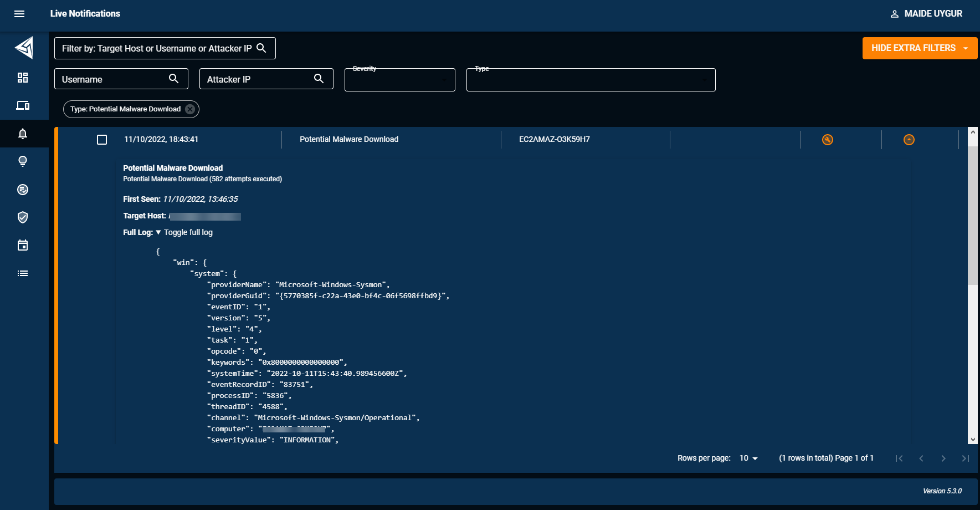This screenshot has width=980, height=510.
Task: Click the Potential Malware Download type cell
Action: 349,140
